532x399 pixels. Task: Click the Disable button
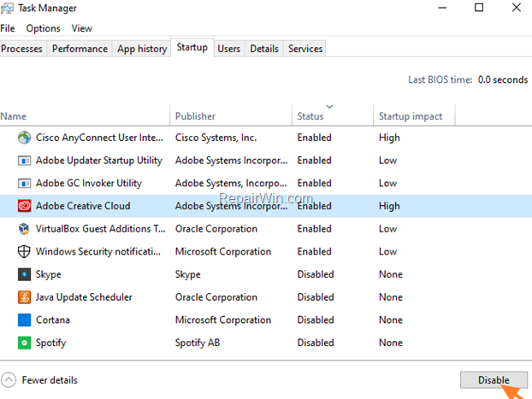494,380
